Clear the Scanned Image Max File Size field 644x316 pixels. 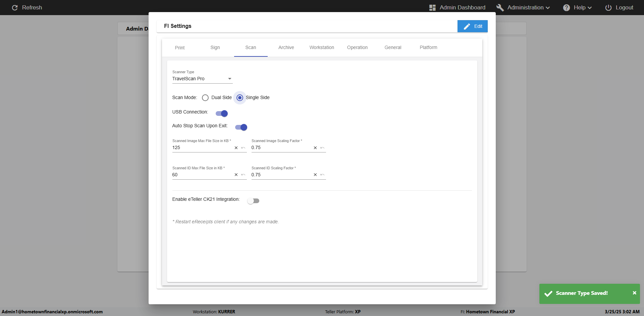pyautogui.click(x=236, y=148)
